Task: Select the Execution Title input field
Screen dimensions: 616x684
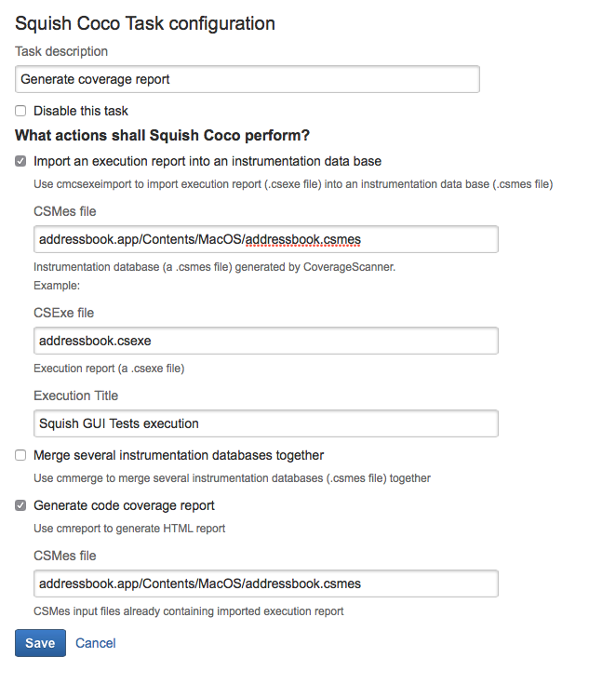Action: coord(265,423)
